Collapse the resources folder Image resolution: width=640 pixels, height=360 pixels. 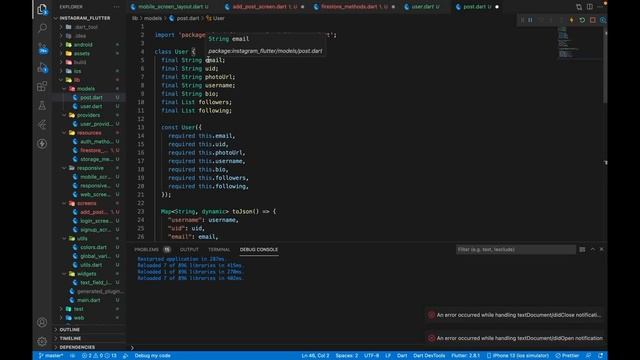[89, 133]
